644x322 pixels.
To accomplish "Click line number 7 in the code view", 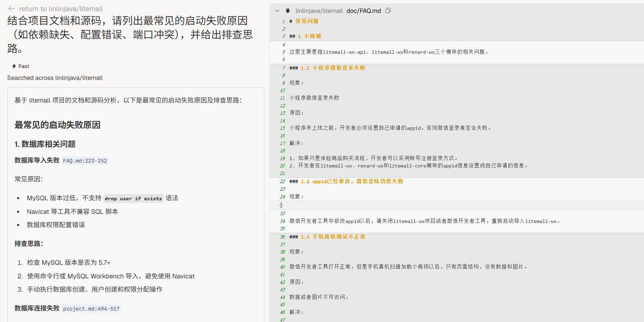I will pos(283,68).
